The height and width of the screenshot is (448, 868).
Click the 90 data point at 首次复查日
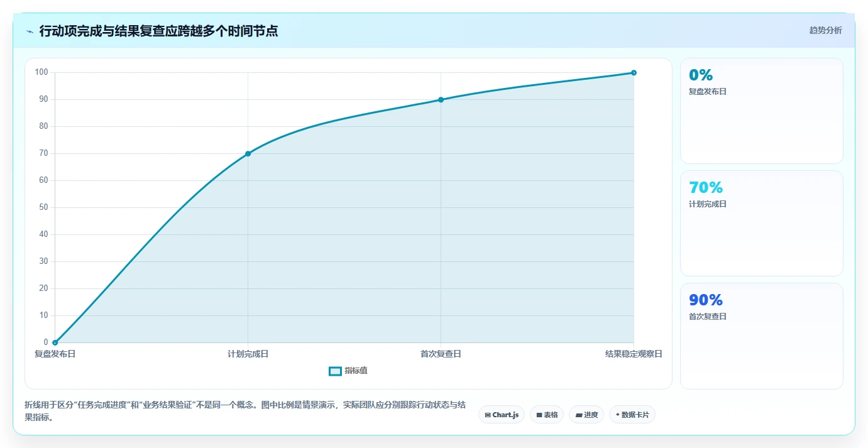[x=441, y=99]
